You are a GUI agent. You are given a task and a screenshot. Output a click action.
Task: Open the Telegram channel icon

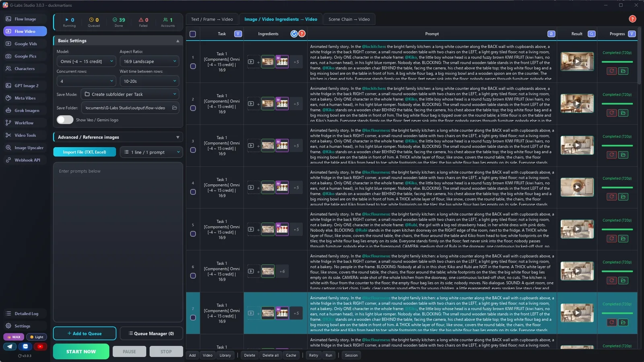(10, 346)
